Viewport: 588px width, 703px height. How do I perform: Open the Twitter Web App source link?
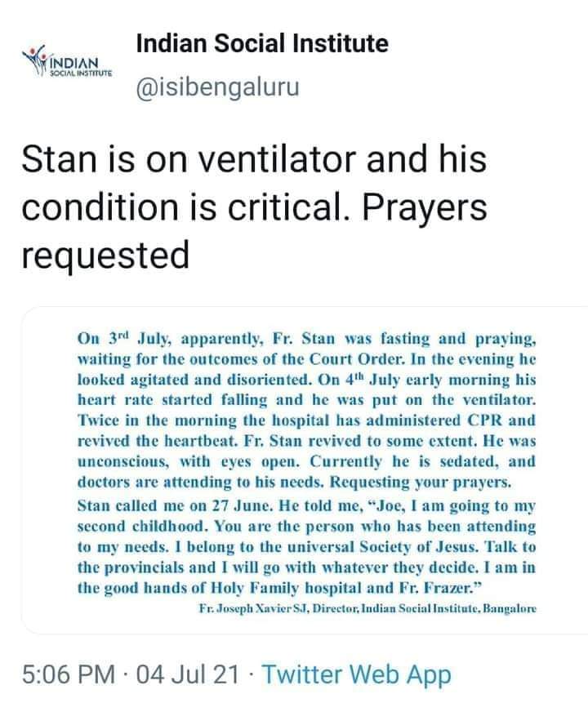coord(358,674)
